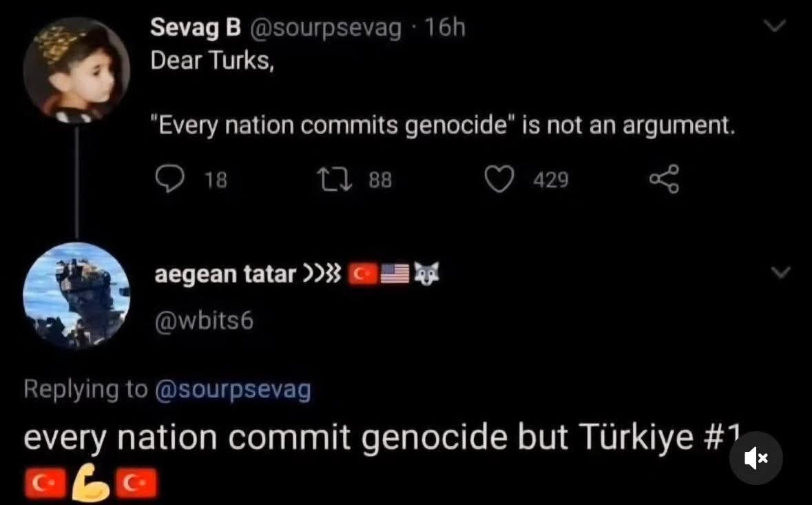Click the 429 likes count
Image resolution: width=812 pixels, height=505 pixels.
pyautogui.click(x=551, y=181)
